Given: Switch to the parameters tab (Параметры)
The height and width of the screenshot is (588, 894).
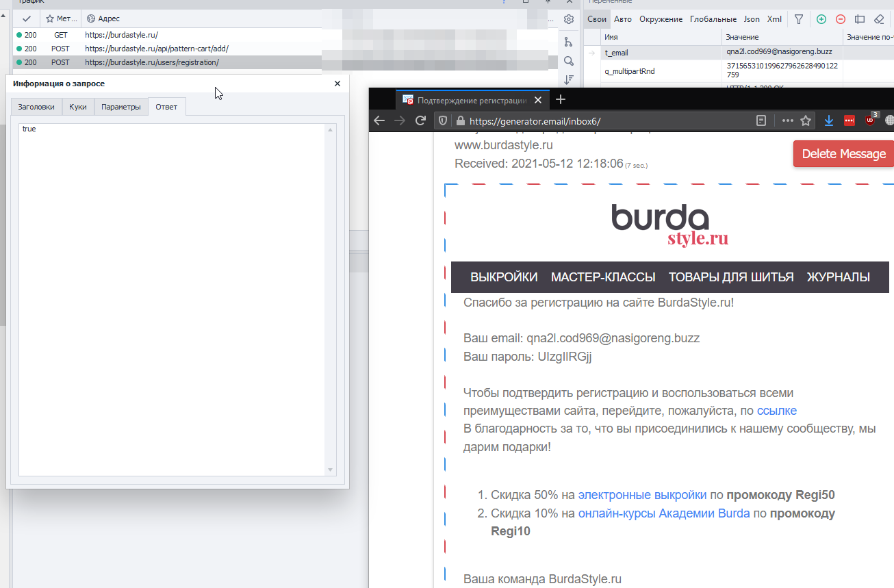Looking at the screenshot, I should [x=121, y=107].
